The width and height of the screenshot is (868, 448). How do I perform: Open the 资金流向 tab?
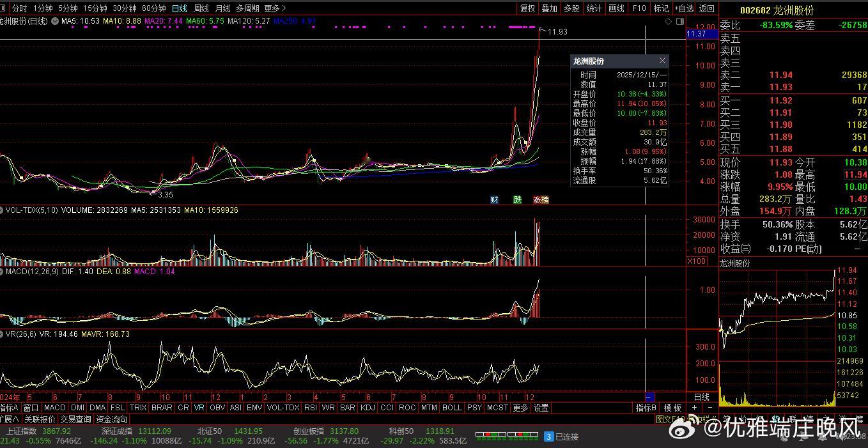[112, 419]
